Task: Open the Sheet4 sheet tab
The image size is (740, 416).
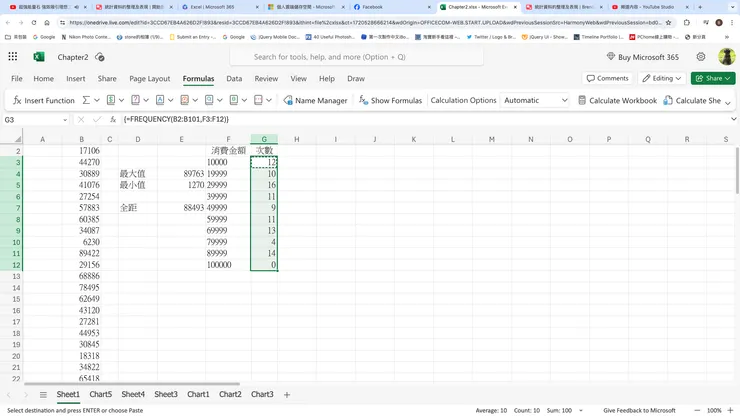Action: pos(133,394)
